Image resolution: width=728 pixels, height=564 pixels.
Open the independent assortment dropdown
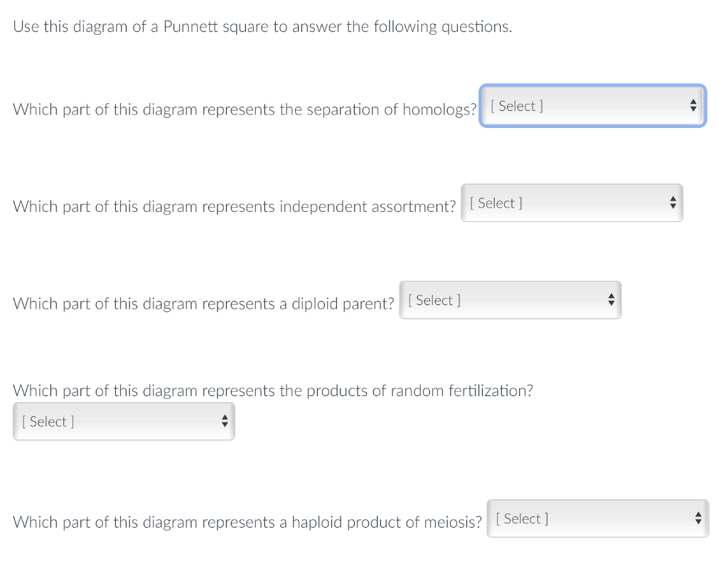point(572,203)
